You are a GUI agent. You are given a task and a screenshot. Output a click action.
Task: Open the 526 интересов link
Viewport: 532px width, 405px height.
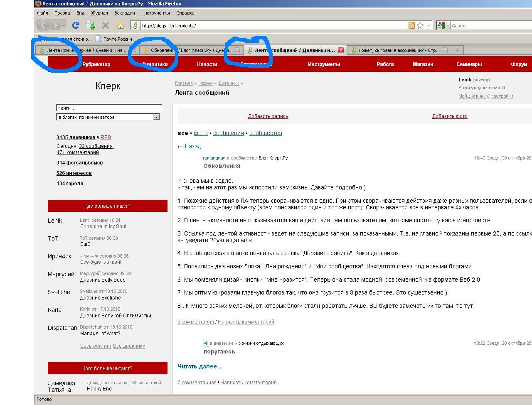pyautogui.click(x=74, y=173)
